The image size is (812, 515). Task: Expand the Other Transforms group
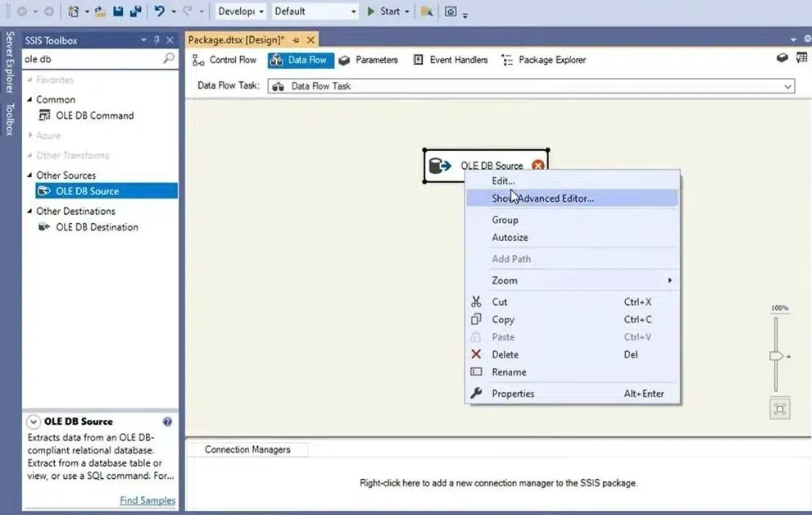click(29, 155)
